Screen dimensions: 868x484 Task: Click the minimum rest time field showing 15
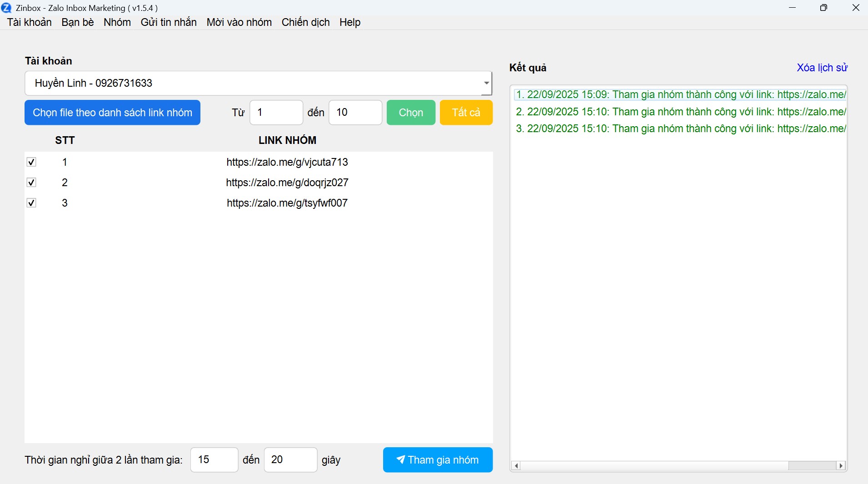pyautogui.click(x=214, y=460)
